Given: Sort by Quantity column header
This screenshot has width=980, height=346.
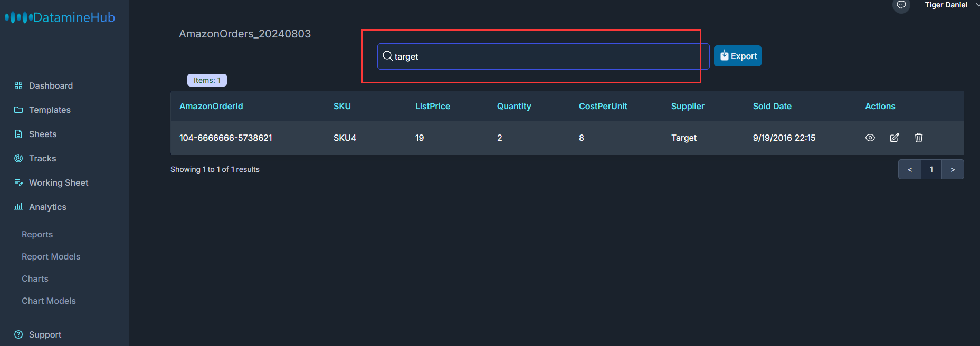Looking at the screenshot, I should point(514,106).
